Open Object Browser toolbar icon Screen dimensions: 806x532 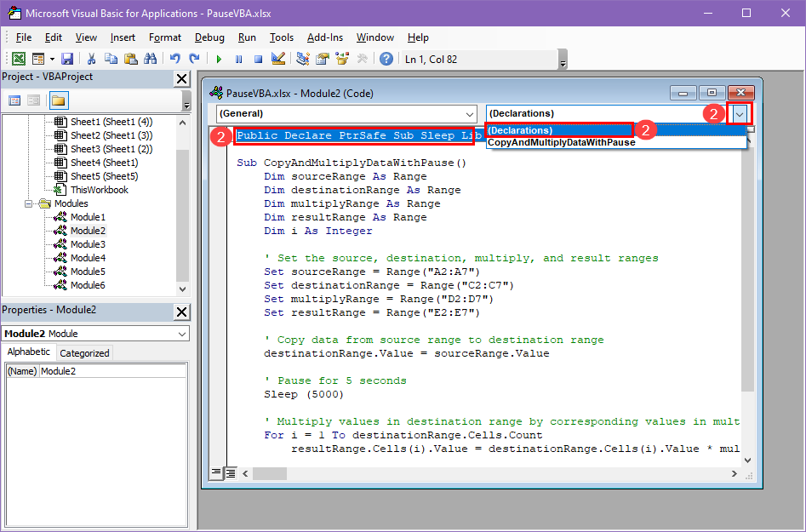pos(342,59)
